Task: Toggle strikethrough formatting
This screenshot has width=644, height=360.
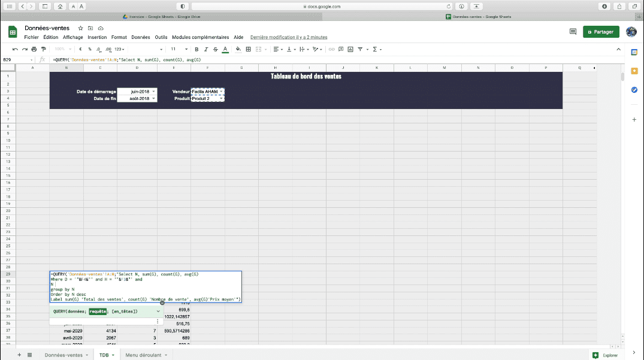Action: [216, 49]
